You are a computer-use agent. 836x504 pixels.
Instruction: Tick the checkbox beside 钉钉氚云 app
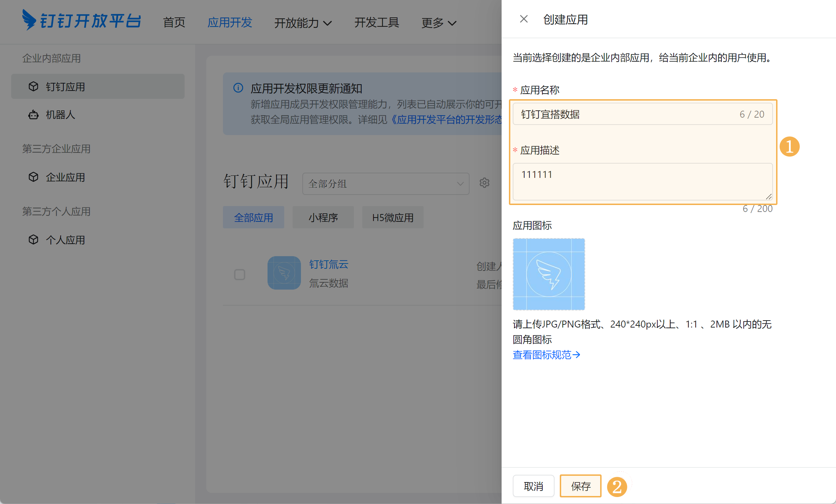click(x=240, y=274)
